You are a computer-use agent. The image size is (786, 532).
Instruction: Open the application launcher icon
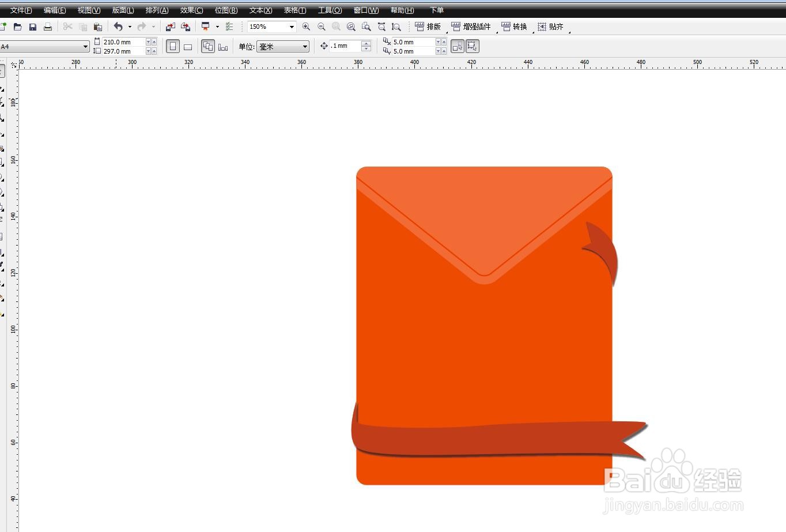(x=205, y=27)
